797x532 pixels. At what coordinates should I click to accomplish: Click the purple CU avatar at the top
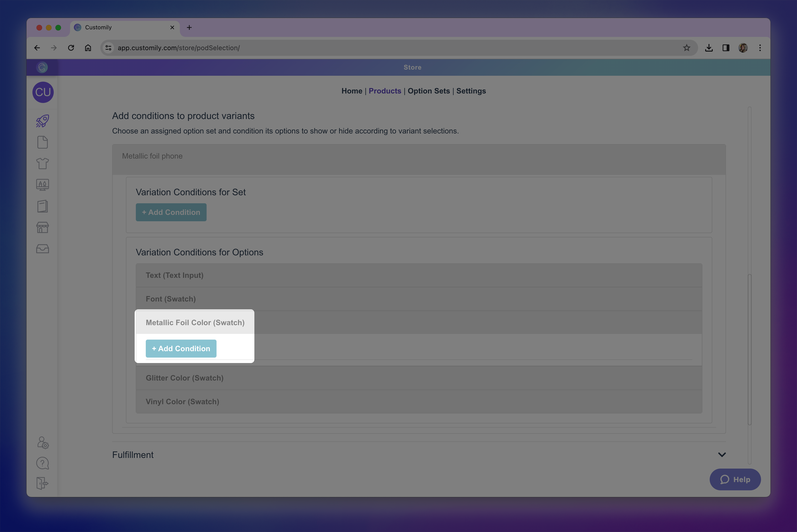coord(43,92)
